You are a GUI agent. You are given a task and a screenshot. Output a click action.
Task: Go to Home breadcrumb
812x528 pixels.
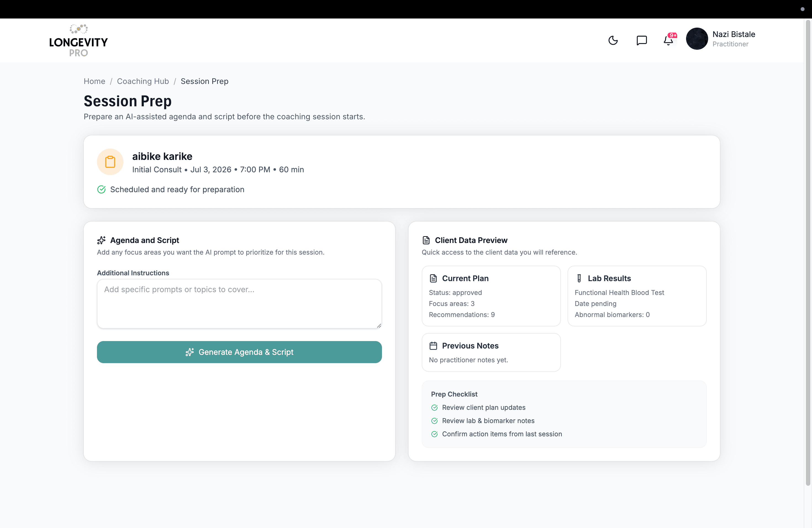pos(94,81)
